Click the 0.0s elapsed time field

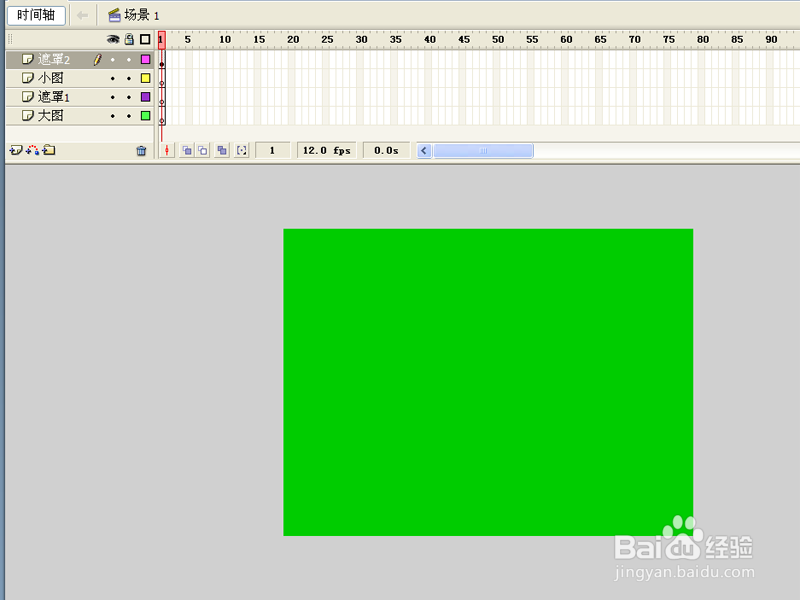pos(386,151)
